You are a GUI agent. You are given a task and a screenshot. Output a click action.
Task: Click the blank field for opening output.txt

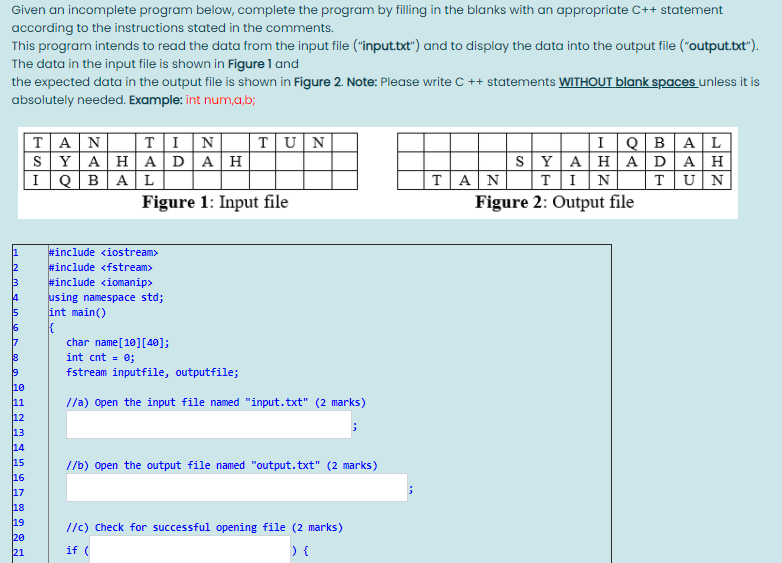237,487
